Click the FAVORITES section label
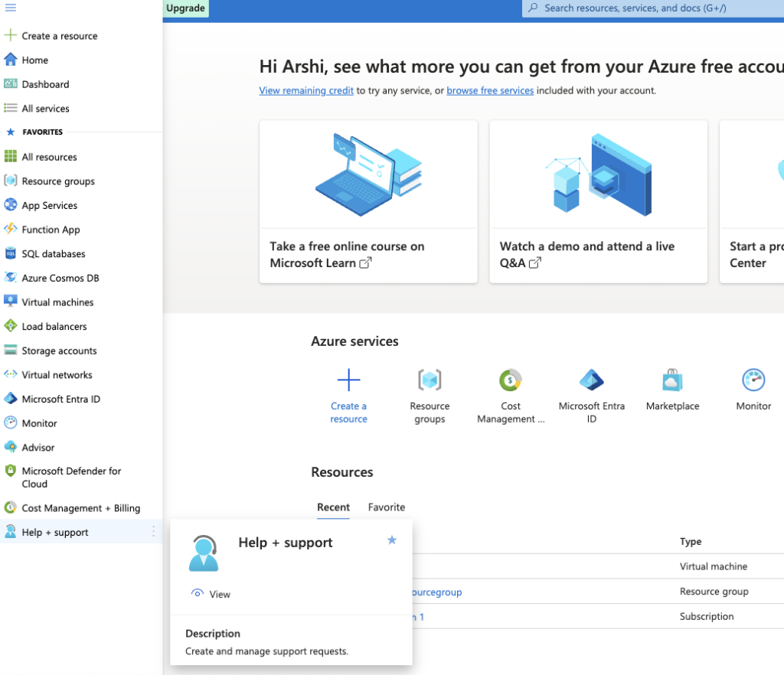784x675 pixels. (43, 132)
